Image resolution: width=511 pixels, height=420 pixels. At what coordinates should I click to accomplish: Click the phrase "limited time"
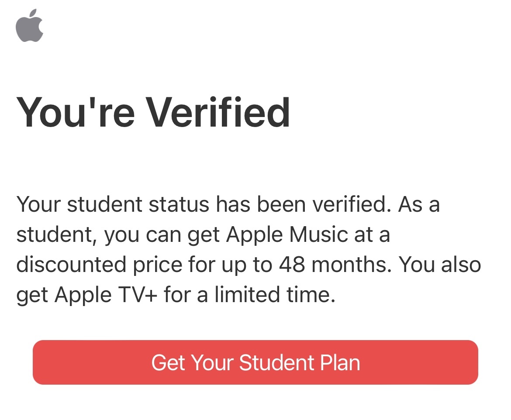click(274, 296)
